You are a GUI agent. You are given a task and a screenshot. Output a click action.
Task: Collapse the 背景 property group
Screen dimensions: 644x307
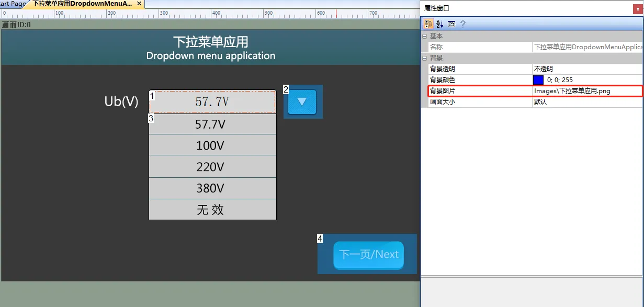(424, 58)
